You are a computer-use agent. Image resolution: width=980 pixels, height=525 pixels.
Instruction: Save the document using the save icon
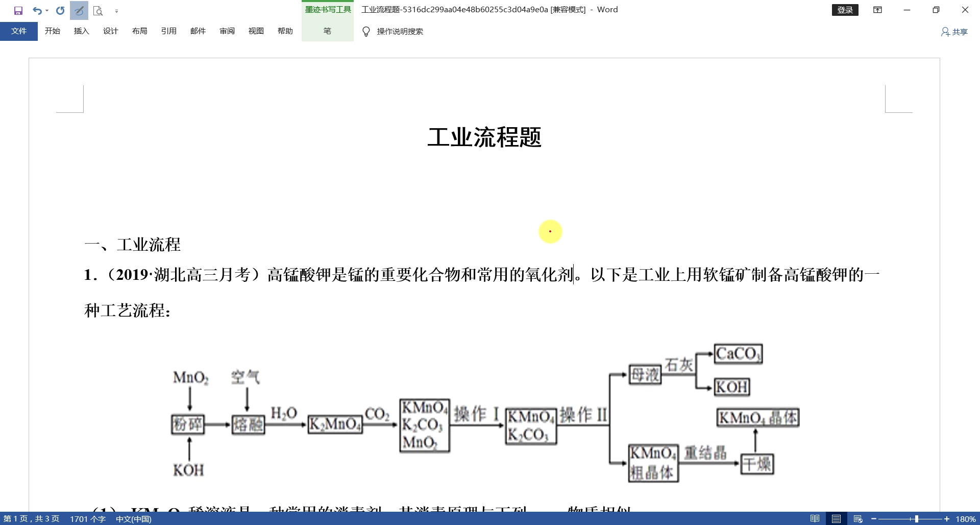tap(18, 10)
